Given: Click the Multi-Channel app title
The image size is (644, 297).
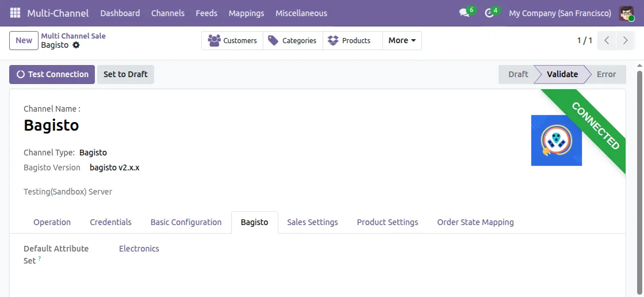Looking at the screenshot, I should point(58,13).
